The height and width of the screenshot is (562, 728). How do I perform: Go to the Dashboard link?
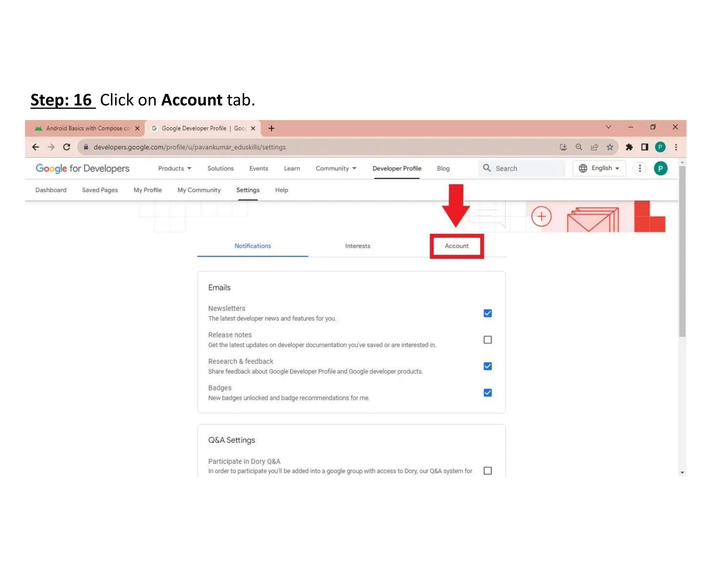tap(51, 190)
